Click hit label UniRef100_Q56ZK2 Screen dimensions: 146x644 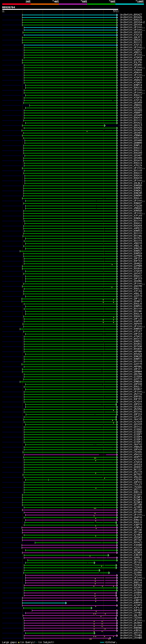pyautogui.click(x=131, y=40)
